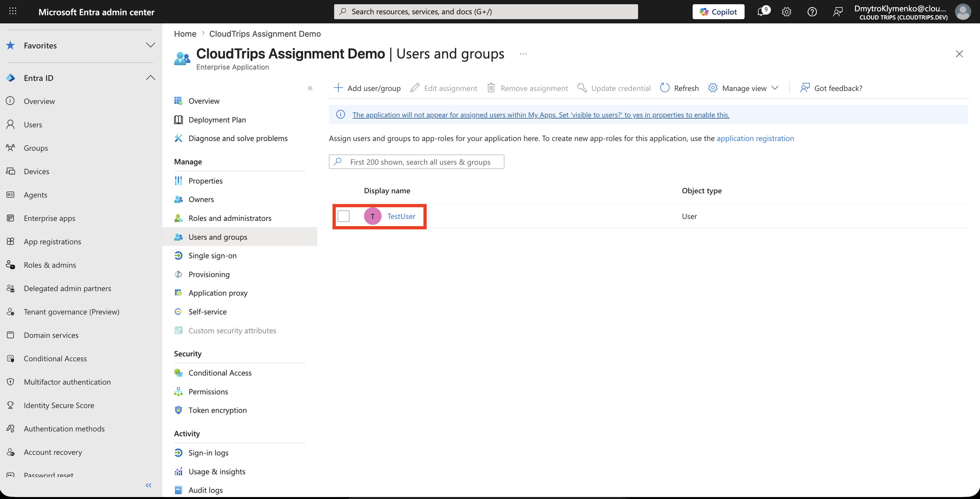Screen dimensions: 980x499
Task: Click the Identity Secure Score trophy icon
Action: [x=11, y=405]
